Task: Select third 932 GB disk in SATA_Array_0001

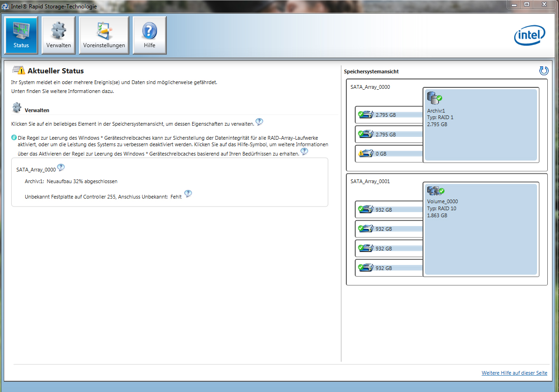Action: pos(389,249)
